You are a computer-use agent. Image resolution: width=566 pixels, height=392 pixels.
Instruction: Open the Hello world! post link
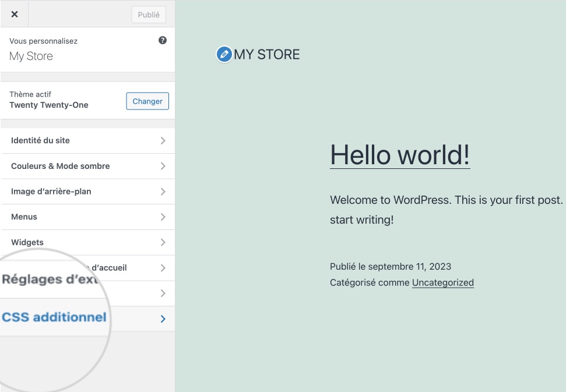point(400,155)
